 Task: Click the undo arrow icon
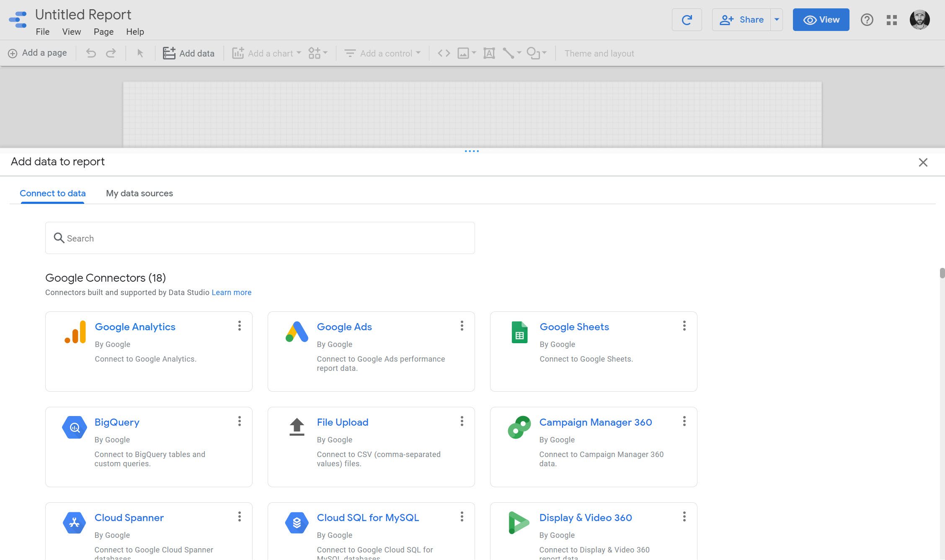pos(91,53)
